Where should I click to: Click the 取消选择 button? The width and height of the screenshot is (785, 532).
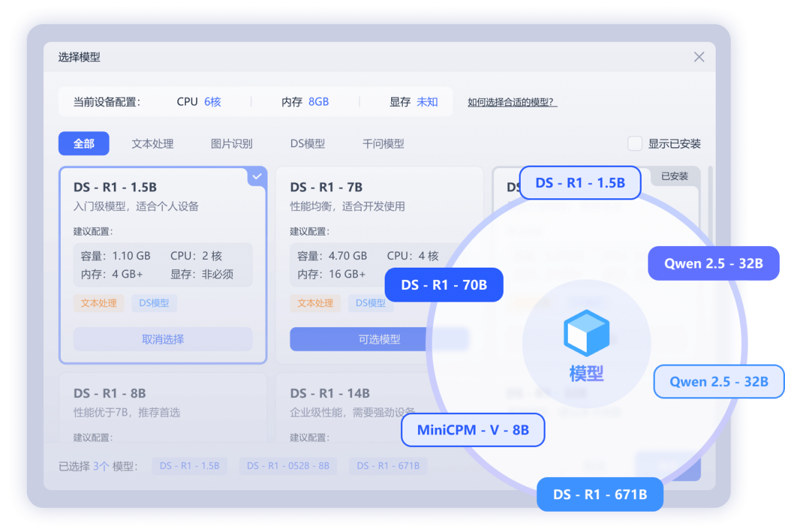pos(163,339)
